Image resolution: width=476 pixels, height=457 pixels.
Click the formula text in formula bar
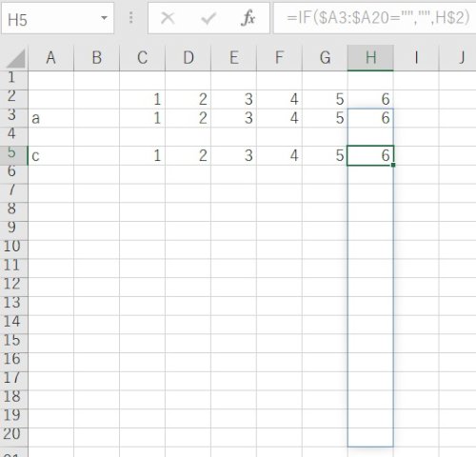click(x=378, y=17)
